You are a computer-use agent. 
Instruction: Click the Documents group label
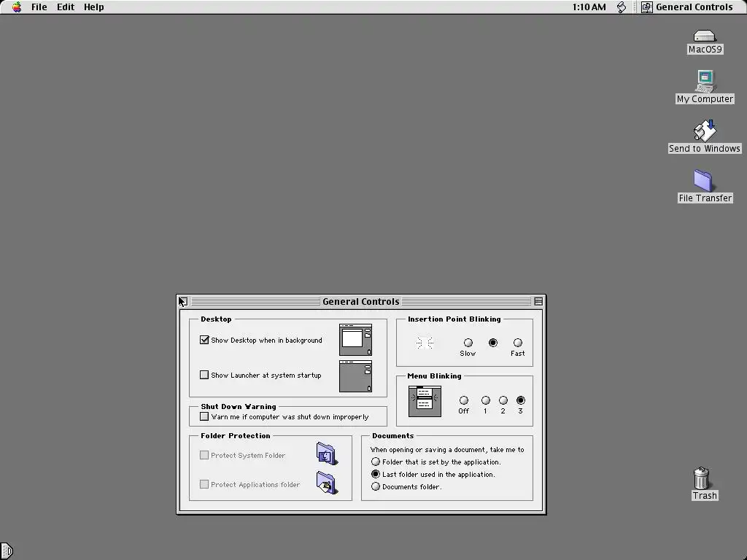392,436
